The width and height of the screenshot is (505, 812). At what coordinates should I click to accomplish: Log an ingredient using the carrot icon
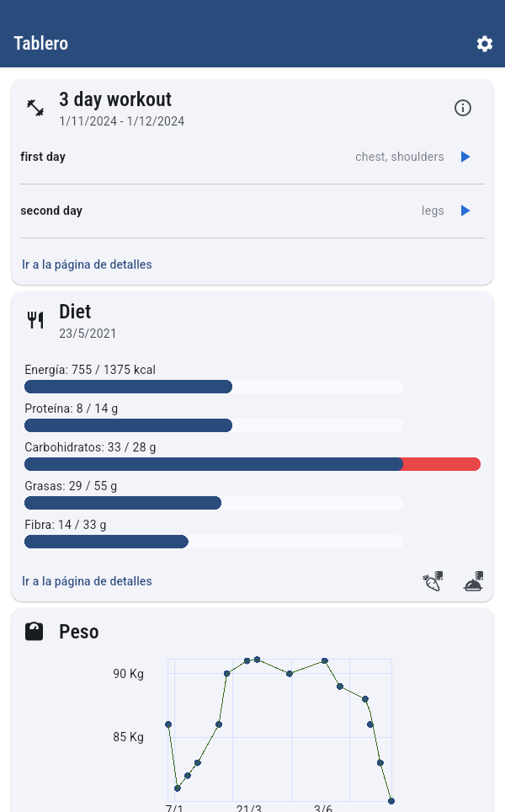click(433, 581)
